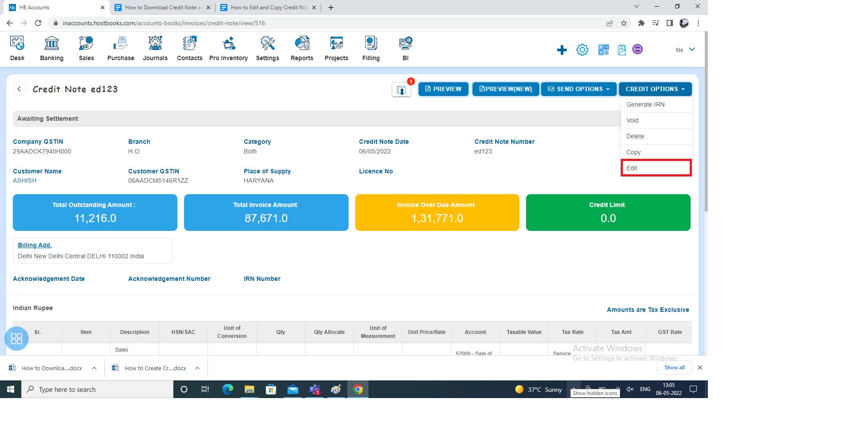Click the document notes icon in header
The width and height of the screenshot is (868, 437).
tap(622, 50)
